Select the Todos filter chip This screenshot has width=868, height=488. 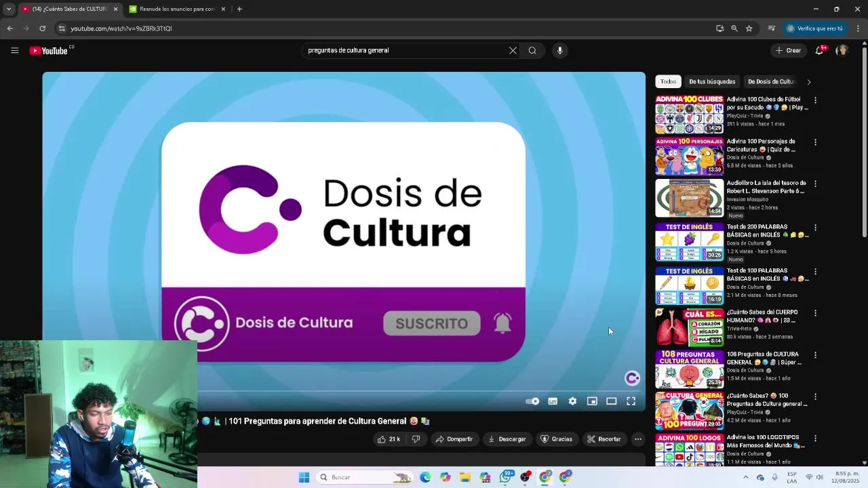point(668,81)
